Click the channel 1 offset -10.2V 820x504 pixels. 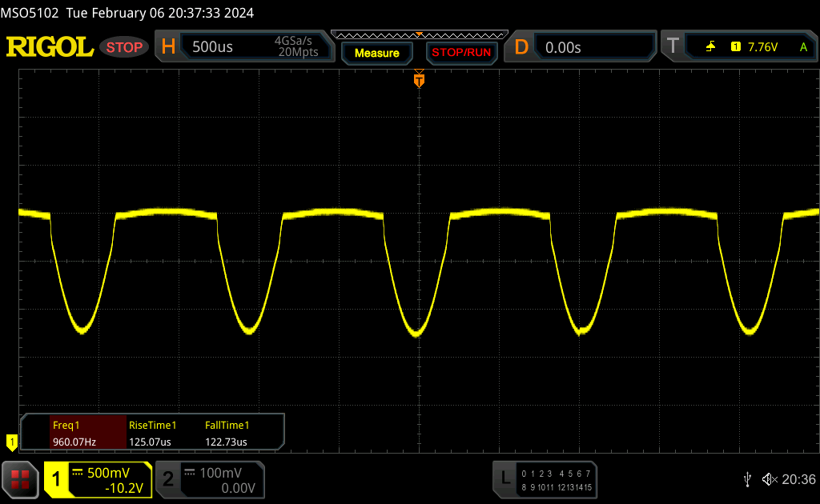(124, 488)
